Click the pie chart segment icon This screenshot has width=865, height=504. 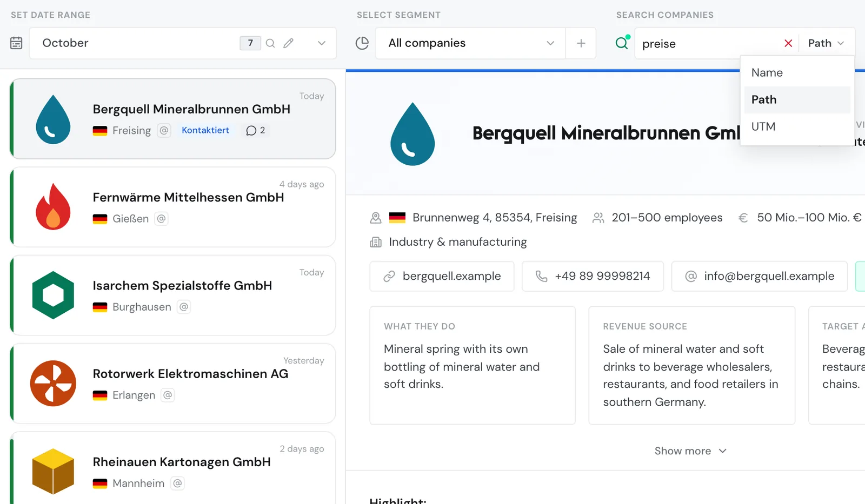point(362,43)
